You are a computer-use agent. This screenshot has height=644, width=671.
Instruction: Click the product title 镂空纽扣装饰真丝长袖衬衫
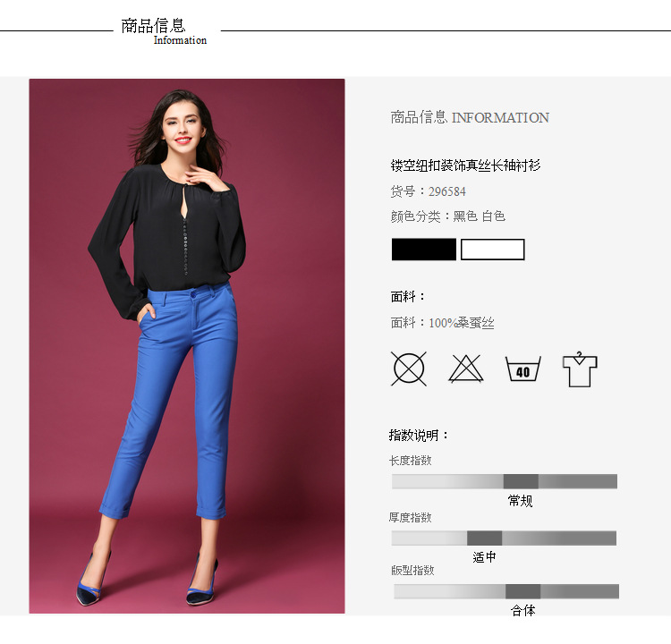pyautogui.click(x=465, y=165)
